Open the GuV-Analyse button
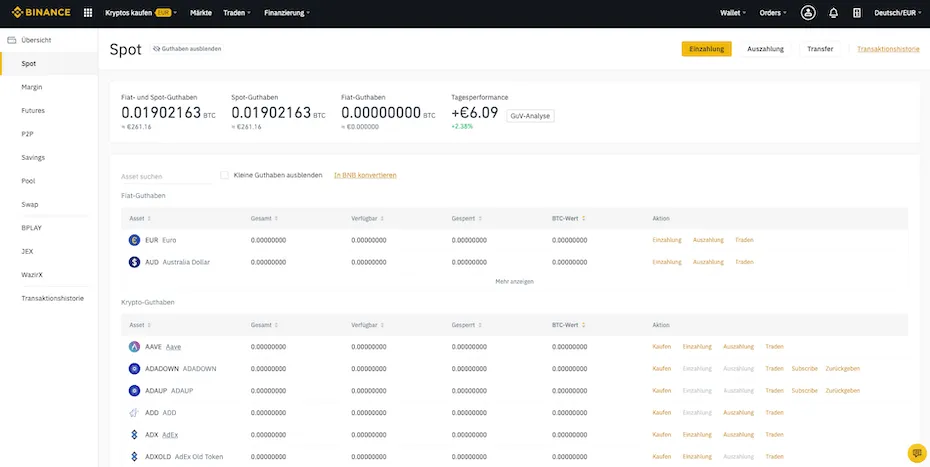The image size is (930, 467). [530, 116]
